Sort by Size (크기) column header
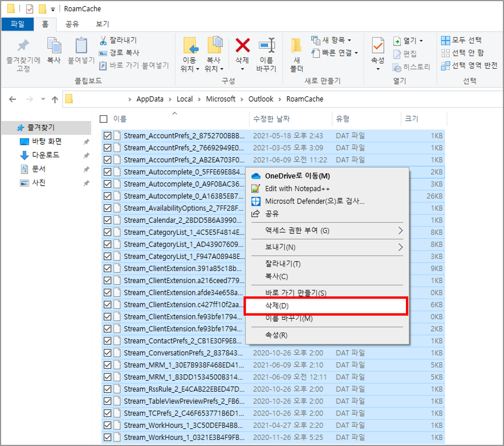 (412, 119)
